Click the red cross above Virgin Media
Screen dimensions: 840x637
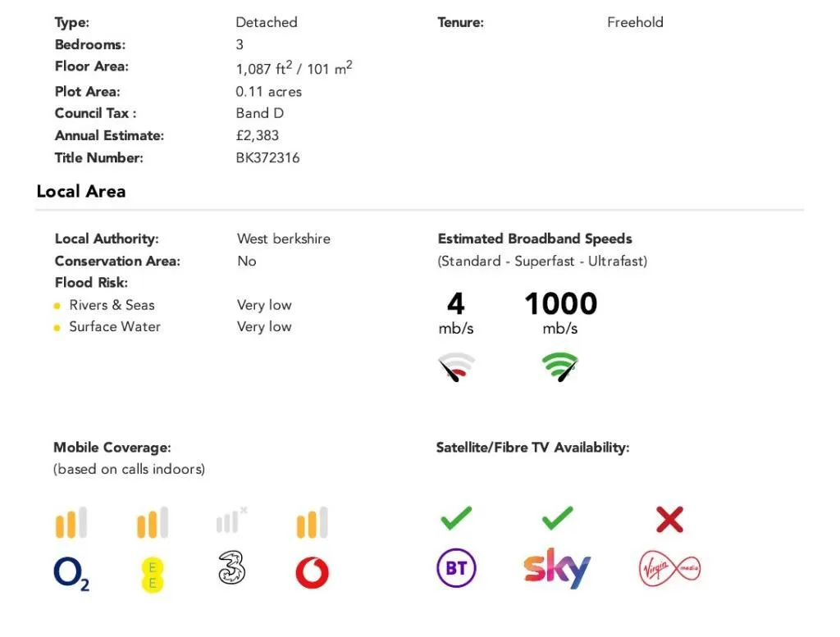pos(669,519)
